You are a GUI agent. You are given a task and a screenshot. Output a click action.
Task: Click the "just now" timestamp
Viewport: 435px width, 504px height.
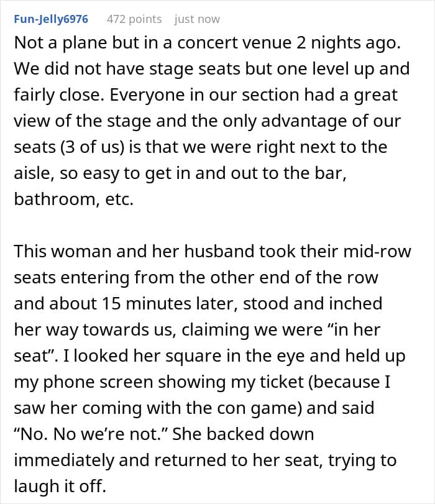197,19
